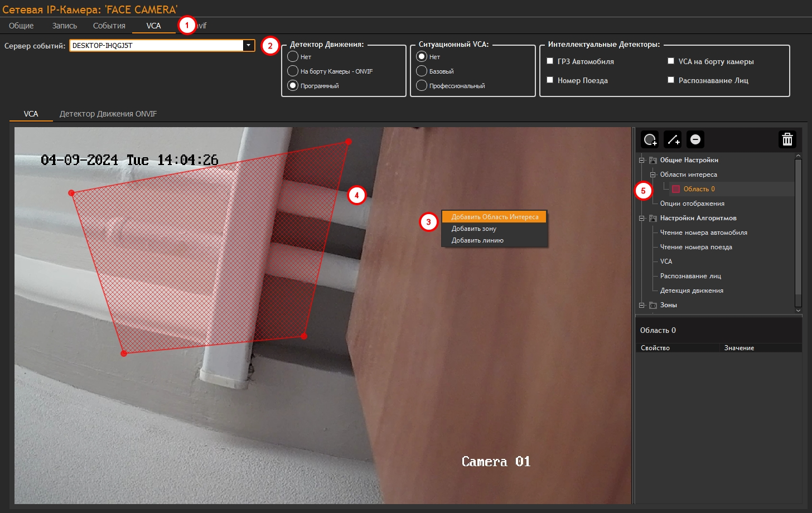The image size is (812, 513).
Task: Click the red Область 0 color square
Action: [x=676, y=189]
